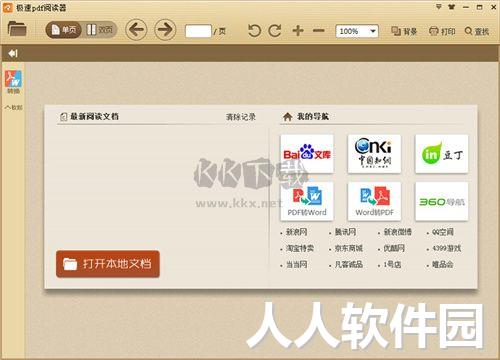Screen dimensions: 500x360
Task: Open the 背景 background options
Action: pyautogui.click(x=404, y=31)
